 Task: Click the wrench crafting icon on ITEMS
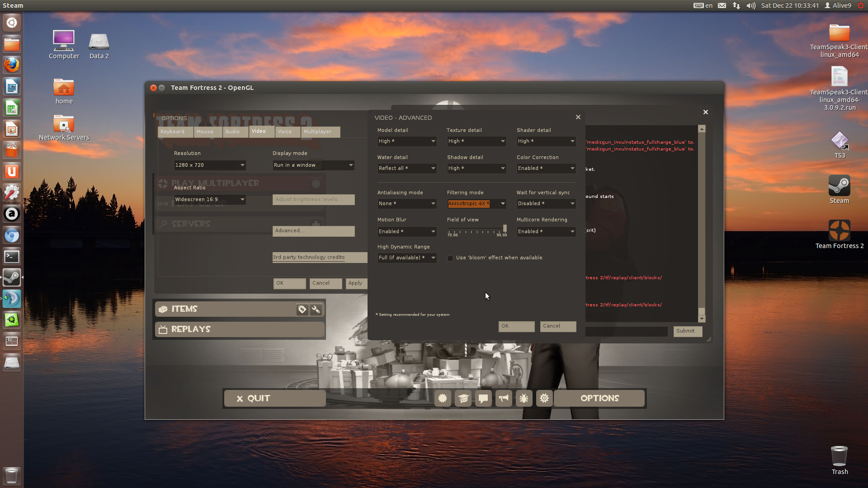click(x=316, y=310)
